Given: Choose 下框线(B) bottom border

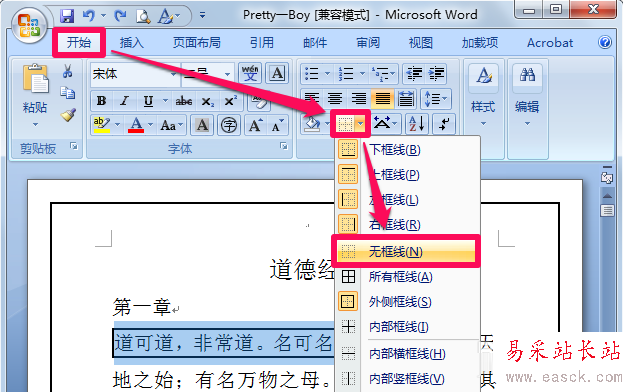Looking at the screenshot, I should 407,150.
